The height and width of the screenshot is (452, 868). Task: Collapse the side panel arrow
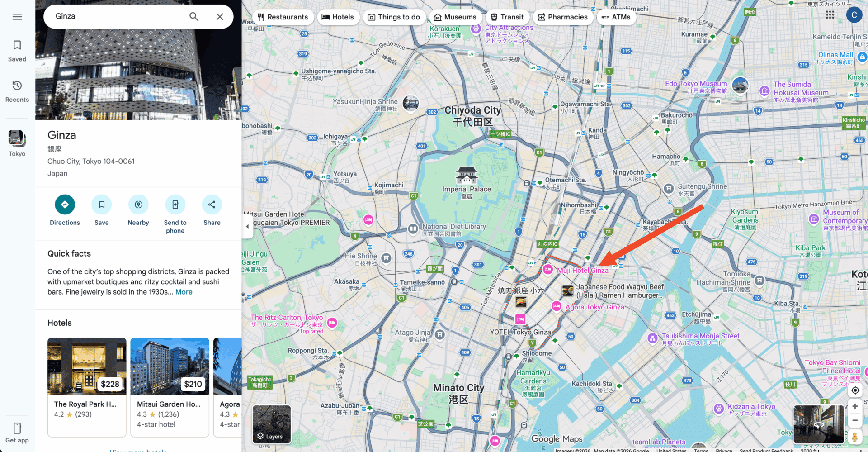pyautogui.click(x=247, y=226)
